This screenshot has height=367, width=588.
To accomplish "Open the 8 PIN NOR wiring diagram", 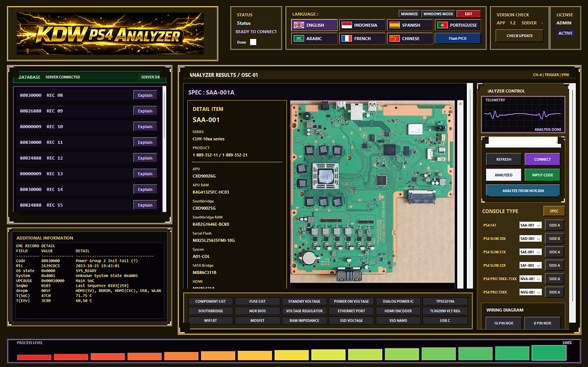I will click(542, 323).
